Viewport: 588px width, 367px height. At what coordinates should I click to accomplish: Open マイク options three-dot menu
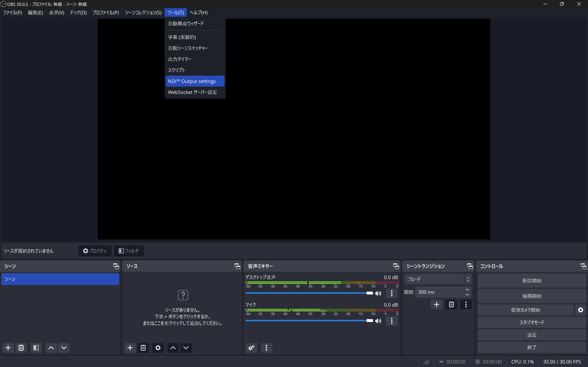391,321
